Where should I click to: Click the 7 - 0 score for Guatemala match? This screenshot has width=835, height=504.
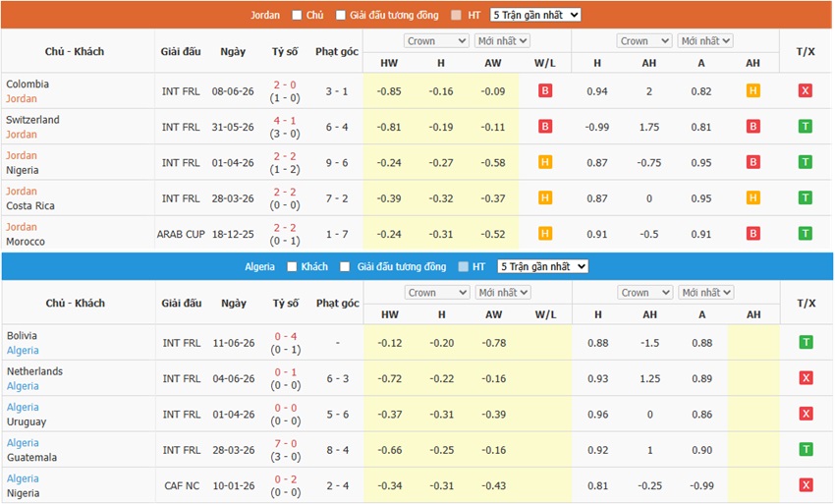click(286, 443)
